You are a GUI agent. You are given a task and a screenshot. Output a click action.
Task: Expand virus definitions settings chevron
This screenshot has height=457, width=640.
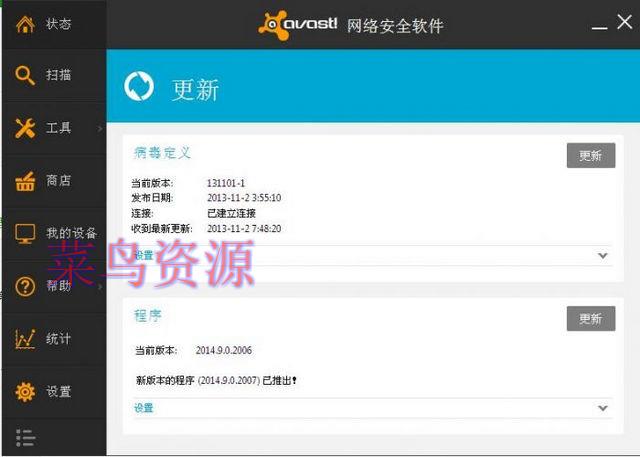point(603,256)
